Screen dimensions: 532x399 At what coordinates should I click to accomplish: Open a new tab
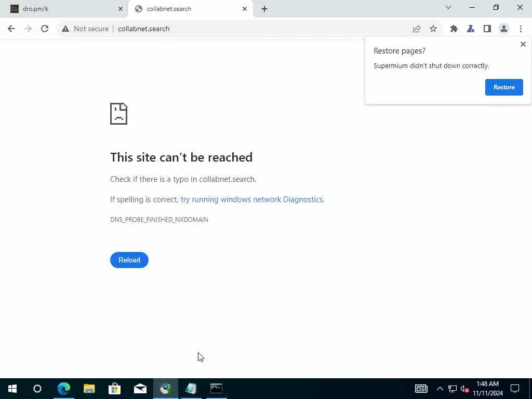coord(264,9)
